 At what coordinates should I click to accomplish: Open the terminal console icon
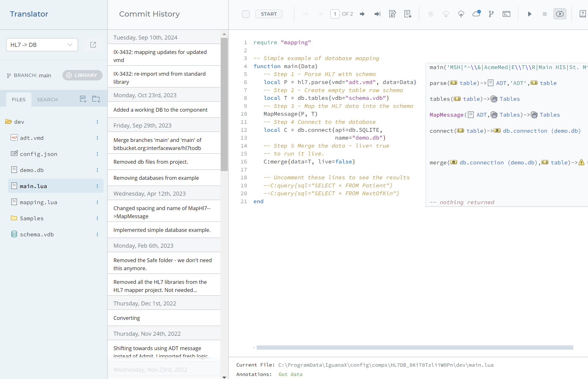click(x=506, y=14)
